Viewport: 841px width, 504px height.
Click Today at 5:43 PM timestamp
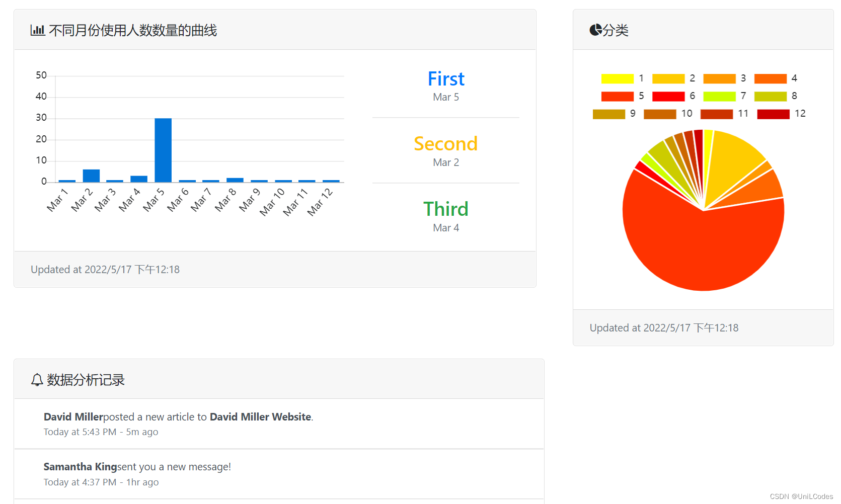(x=101, y=432)
